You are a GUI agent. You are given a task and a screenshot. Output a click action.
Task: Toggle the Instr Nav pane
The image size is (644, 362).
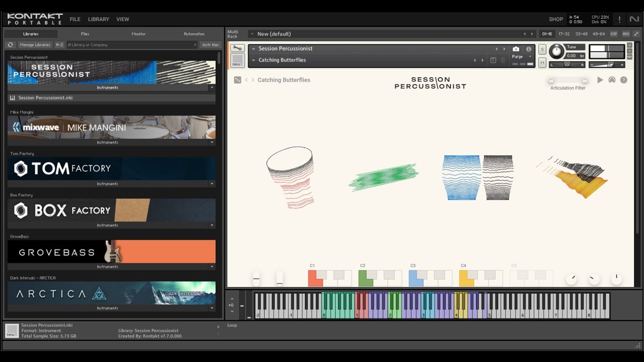coord(210,45)
